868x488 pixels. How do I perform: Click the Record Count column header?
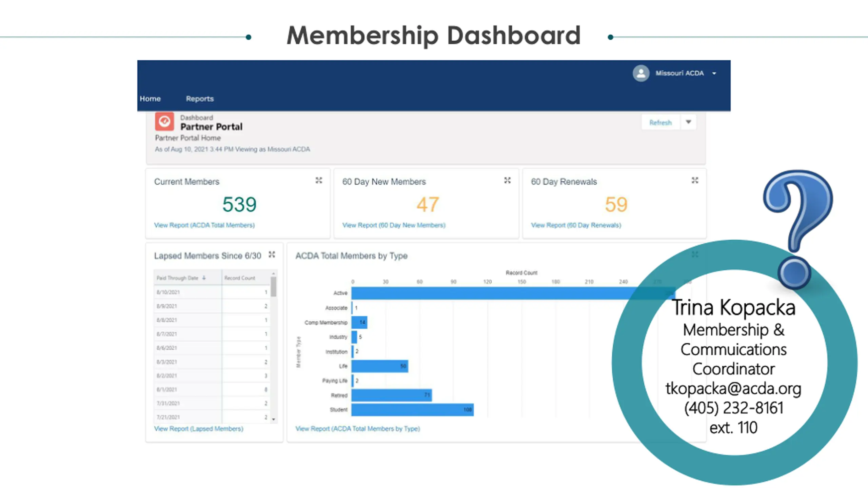(x=239, y=278)
